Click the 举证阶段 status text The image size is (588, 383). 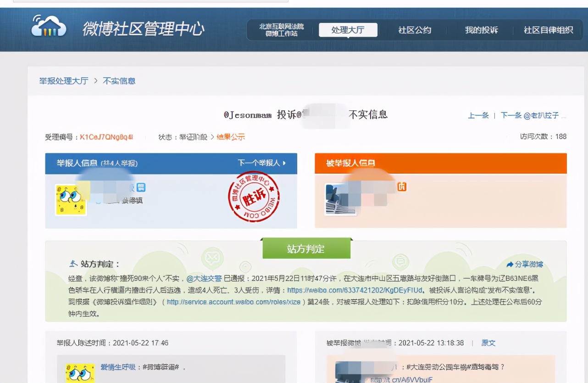[x=193, y=137]
